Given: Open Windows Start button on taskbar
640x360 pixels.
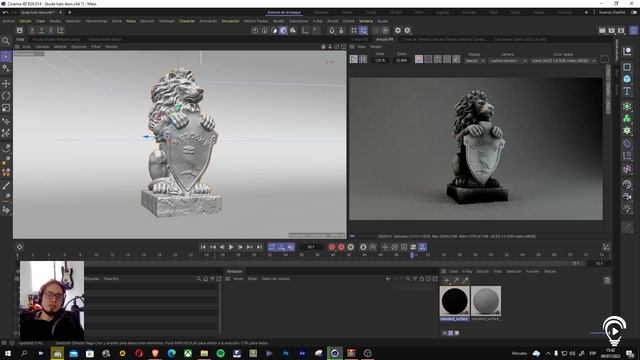Looking at the screenshot, I should pos(8,353).
